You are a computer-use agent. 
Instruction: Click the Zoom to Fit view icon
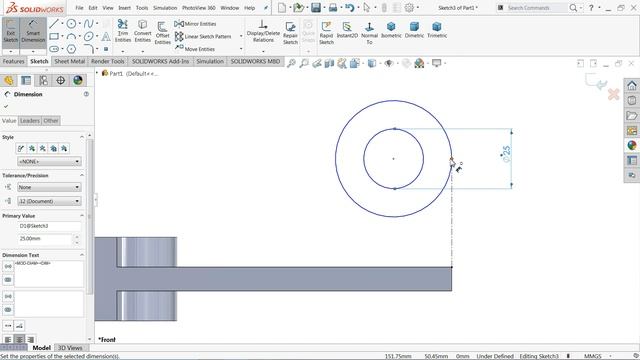click(291, 63)
